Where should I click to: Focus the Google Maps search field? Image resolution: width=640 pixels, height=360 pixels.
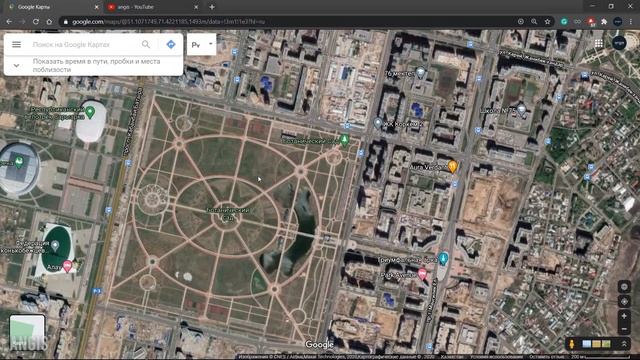click(84, 44)
